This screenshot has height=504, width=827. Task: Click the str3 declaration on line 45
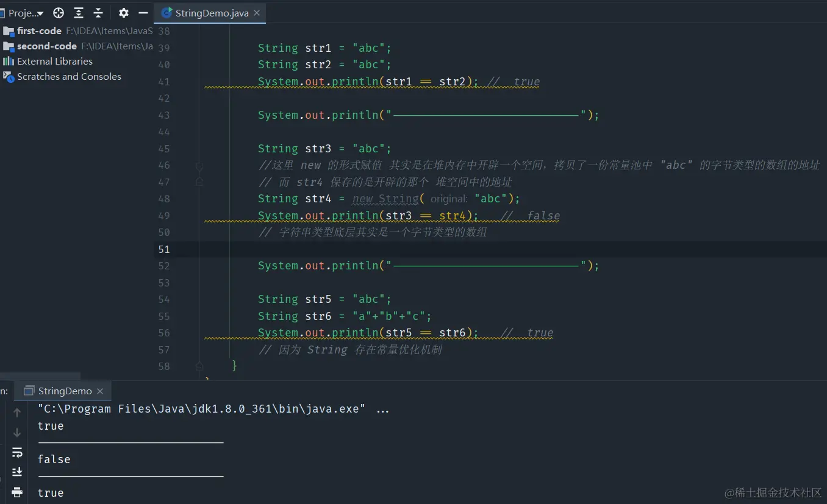tap(324, 149)
